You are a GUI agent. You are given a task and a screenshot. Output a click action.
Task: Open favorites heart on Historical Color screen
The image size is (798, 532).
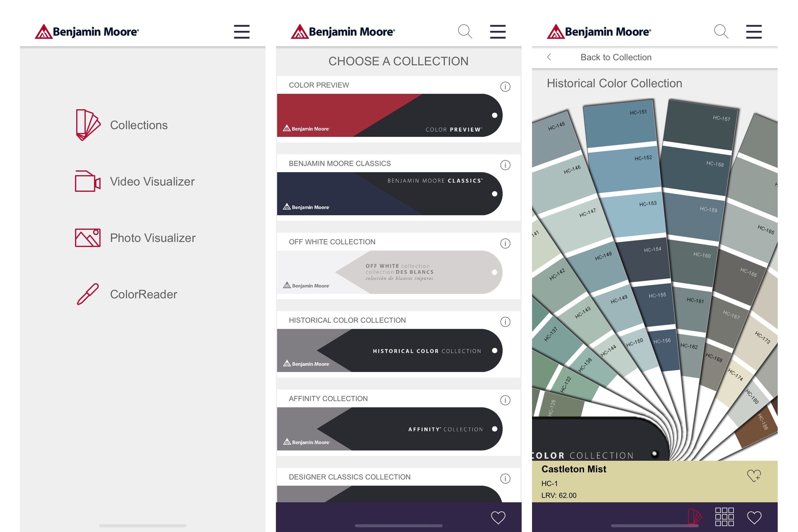point(754,517)
